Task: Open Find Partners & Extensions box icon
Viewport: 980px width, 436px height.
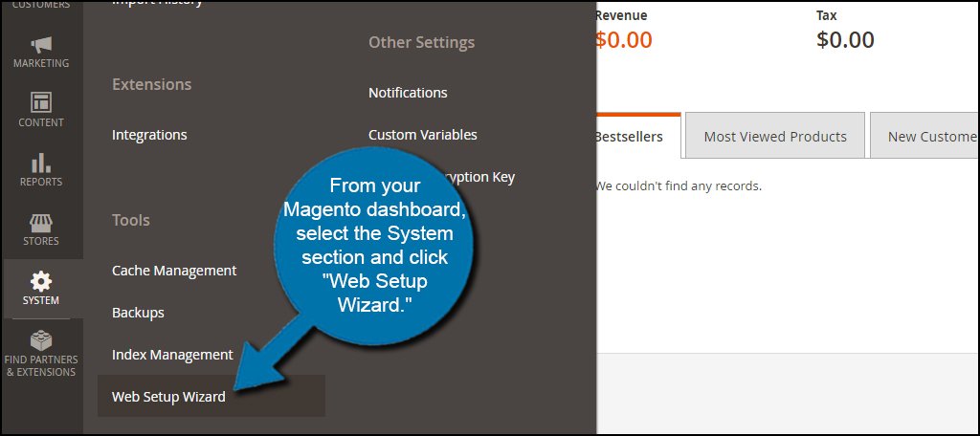Action: (x=41, y=340)
